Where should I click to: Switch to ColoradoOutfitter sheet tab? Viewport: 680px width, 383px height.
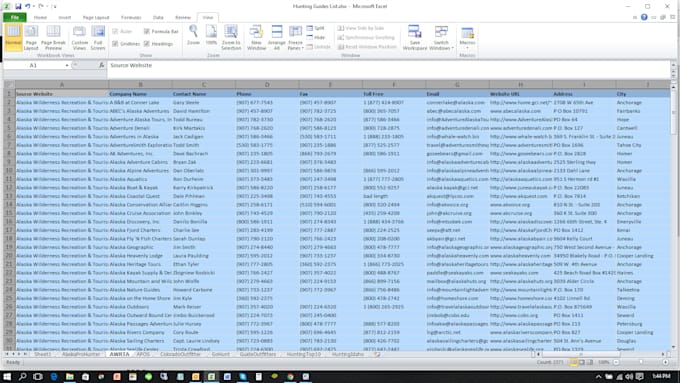180,354
